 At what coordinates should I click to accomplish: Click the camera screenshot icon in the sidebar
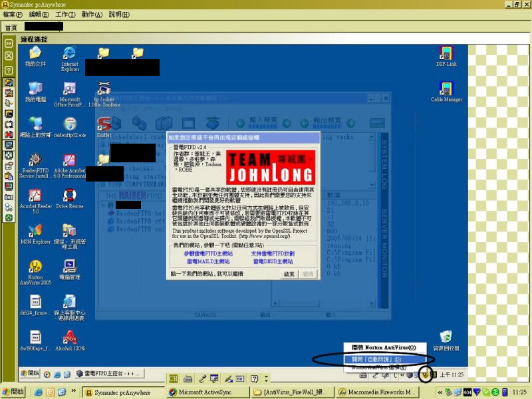[9, 197]
